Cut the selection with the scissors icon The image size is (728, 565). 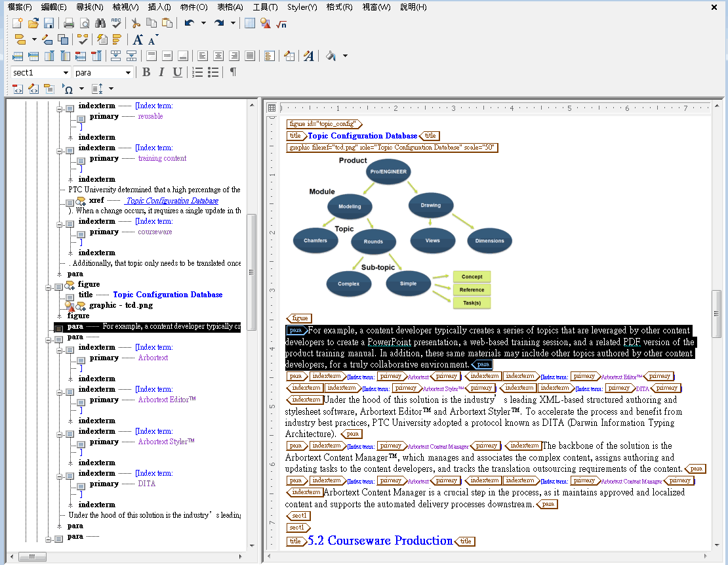tap(136, 23)
